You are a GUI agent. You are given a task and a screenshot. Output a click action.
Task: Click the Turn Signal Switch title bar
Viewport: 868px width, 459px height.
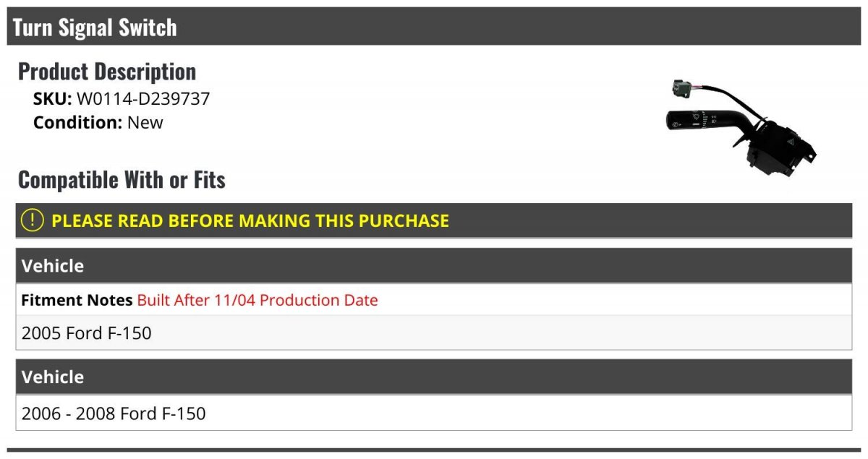click(x=435, y=27)
